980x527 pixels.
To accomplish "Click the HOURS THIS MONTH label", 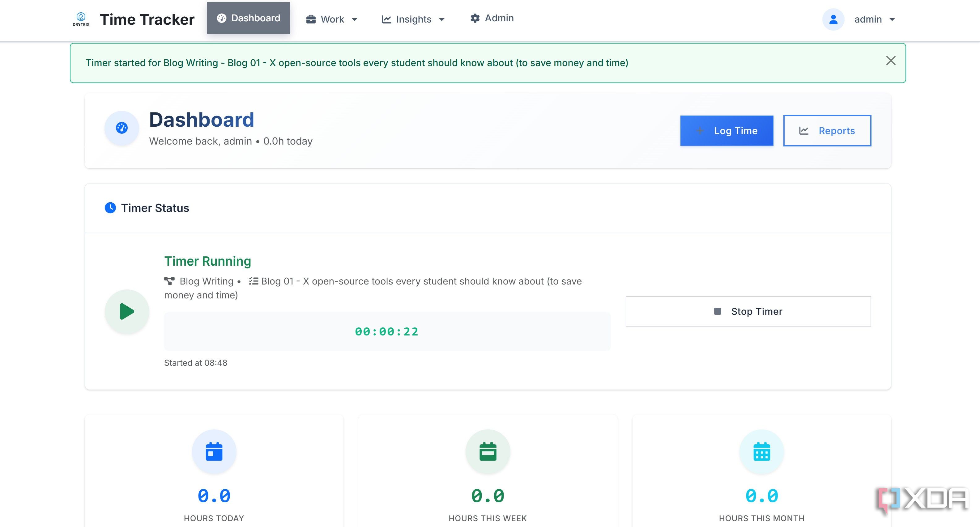I will click(x=762, y=518).
